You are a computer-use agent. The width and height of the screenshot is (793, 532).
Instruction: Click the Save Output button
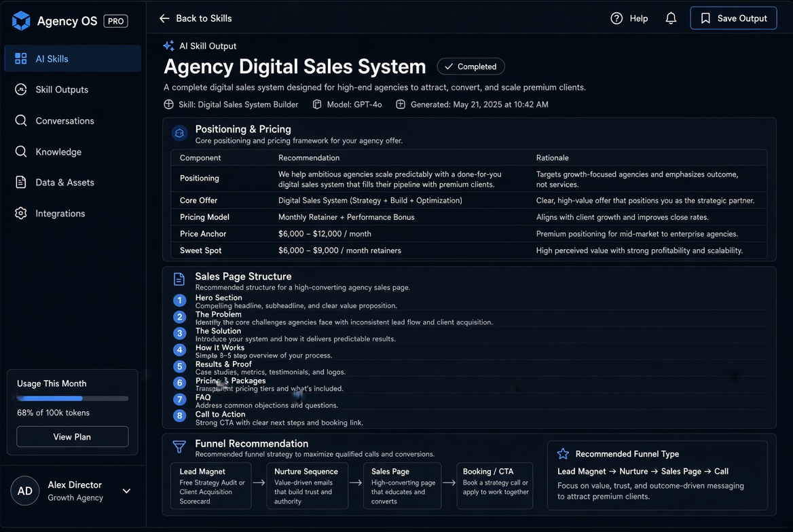coord(733,18)
